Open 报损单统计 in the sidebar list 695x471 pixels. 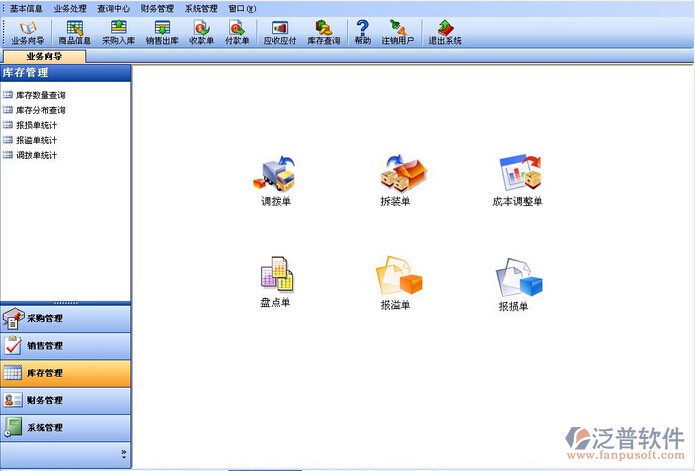click(30, 125)
